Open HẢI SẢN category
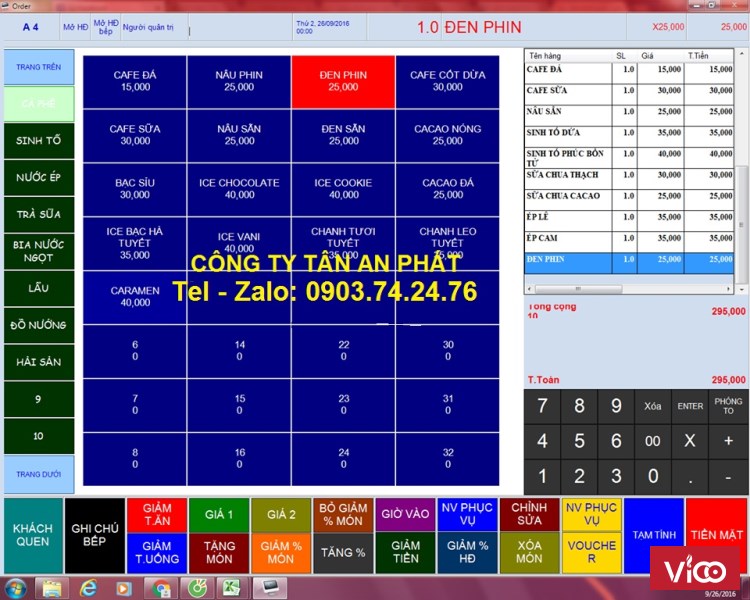Screen dimensions: 750x600 (39, 362)
